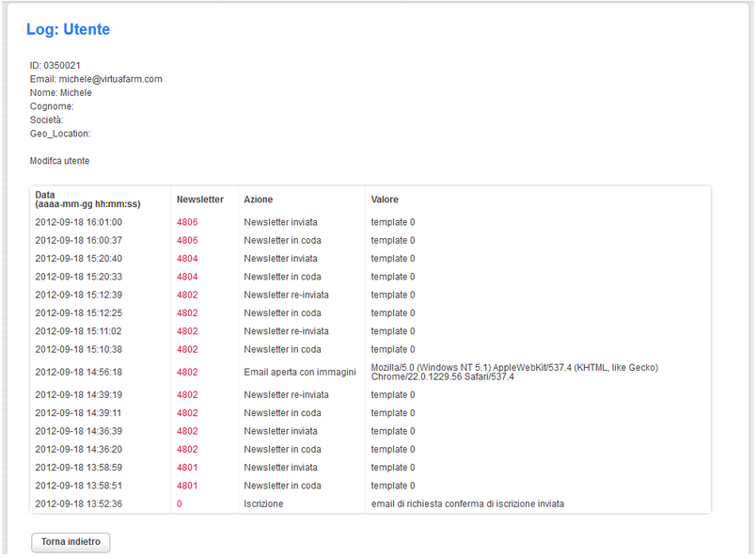Open newsletter 4802 in the 15:12:25 row
This screenshot has width=756, height=559.
[x=187, y=312]
